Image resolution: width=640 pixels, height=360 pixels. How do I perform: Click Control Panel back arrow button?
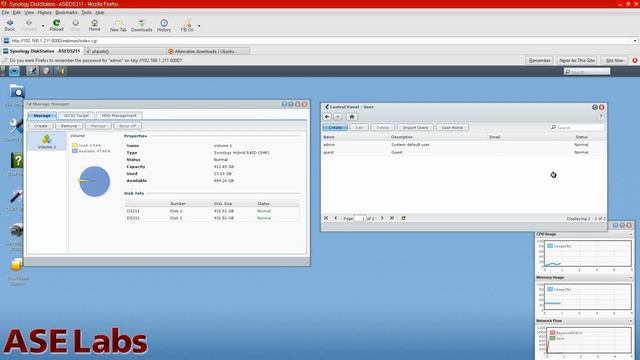(327, 117)
